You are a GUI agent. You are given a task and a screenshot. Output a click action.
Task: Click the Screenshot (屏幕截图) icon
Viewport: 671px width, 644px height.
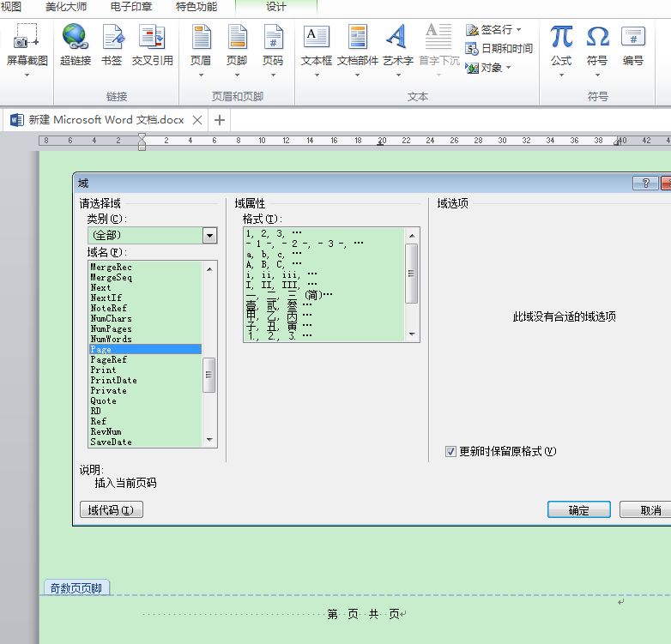pyautogui.click(x=27, y=36)
